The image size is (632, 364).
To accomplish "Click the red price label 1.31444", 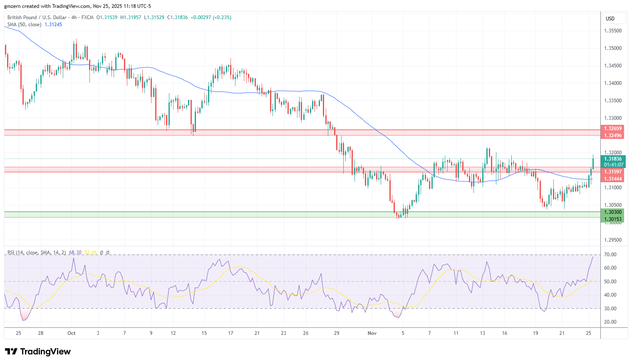I will (x=613, y=179).
